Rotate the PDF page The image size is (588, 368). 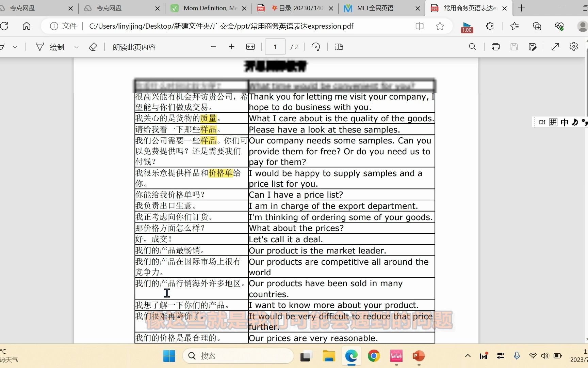tap(316, 47)
